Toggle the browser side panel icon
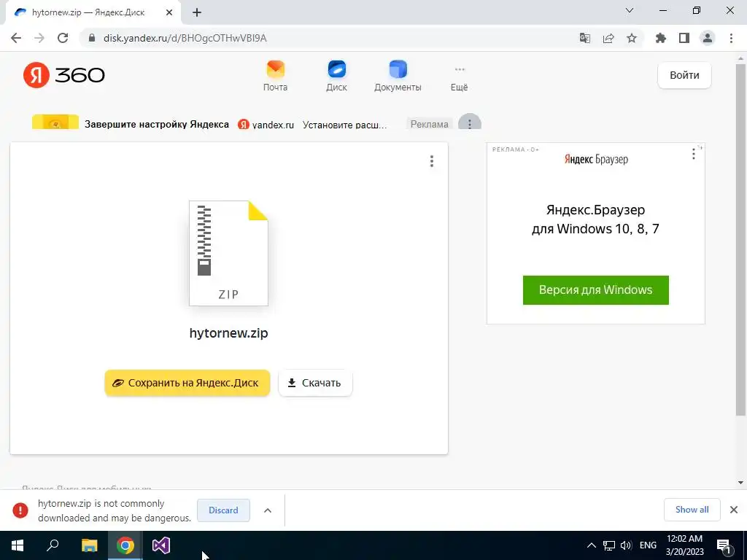This screenshot has width=747, height=560. point(684,38)
